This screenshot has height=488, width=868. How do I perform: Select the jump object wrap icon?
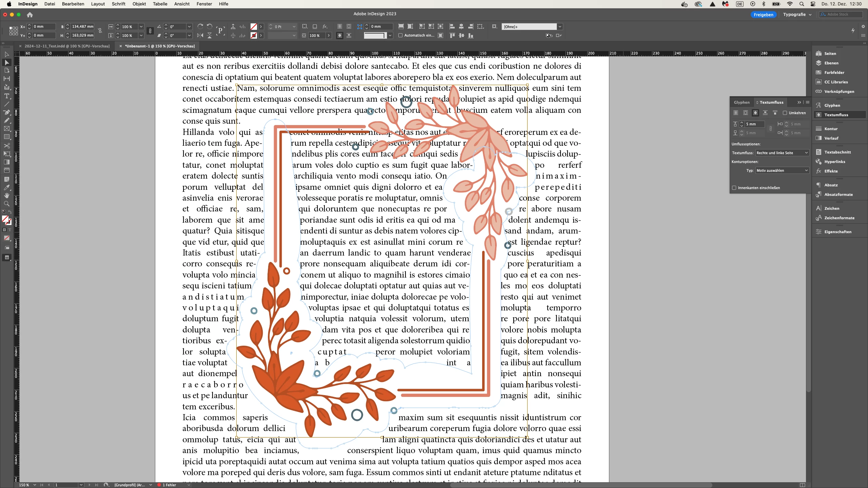pyautogui.click(x=765, y=113)
